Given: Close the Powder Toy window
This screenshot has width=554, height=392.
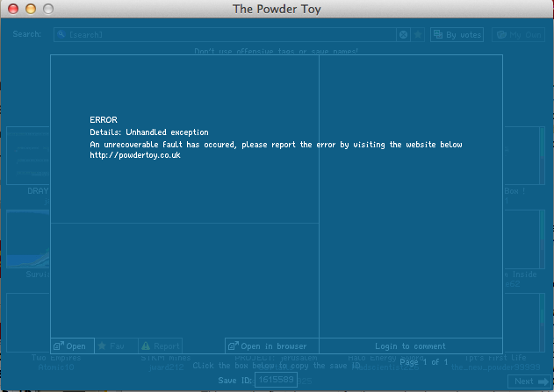Looking at the screenshot, I should pos(13,9).
